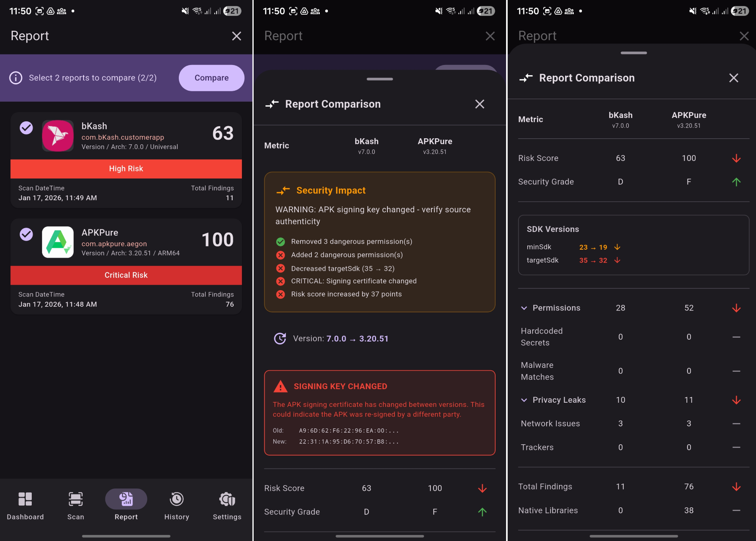Click bKash risk score 63 on card
Image resolution: width=756 pixels, height=541 pixels.
point(223,133)
